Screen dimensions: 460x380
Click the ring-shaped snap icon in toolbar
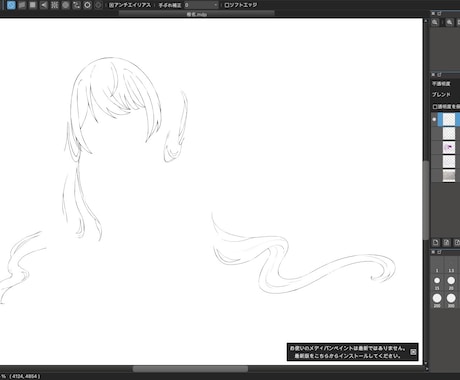click(87, 5)
